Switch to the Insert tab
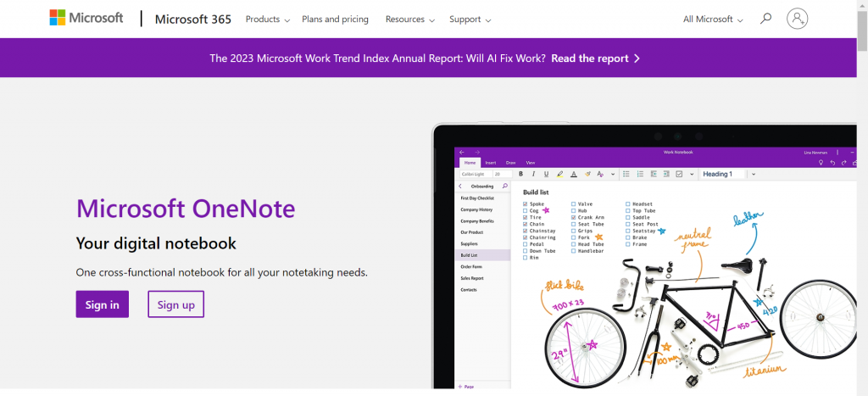868x396 pixels. (491, 163)
